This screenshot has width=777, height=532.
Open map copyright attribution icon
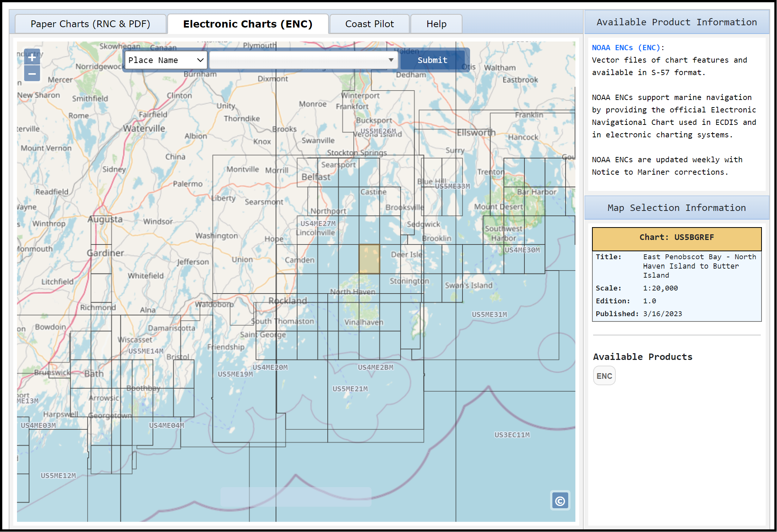560,501
